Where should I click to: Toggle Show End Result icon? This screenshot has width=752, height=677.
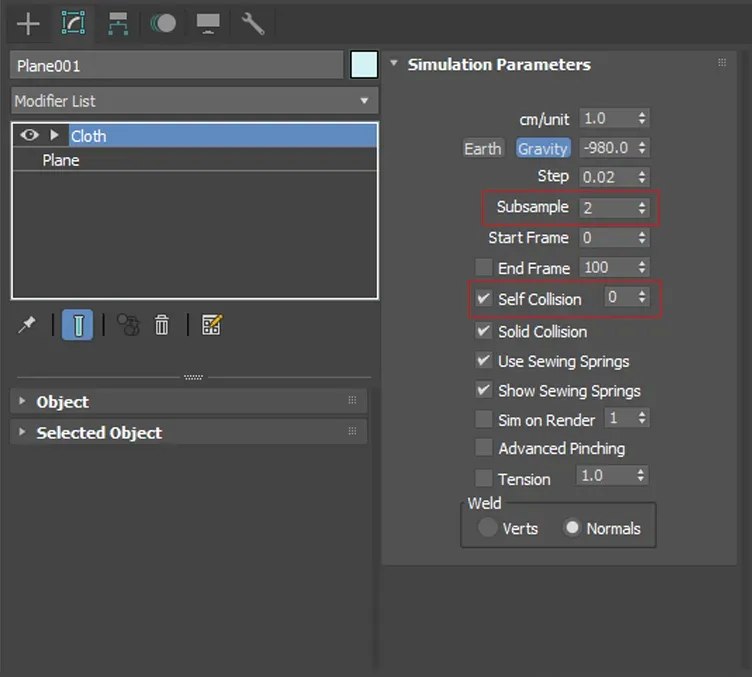tap(77, 325)
